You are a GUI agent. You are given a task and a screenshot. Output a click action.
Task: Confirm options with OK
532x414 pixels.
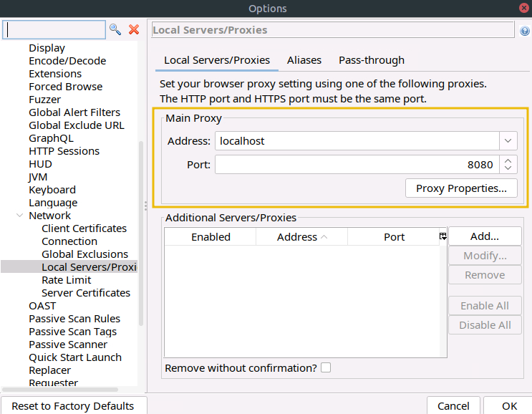click(509, 406)
